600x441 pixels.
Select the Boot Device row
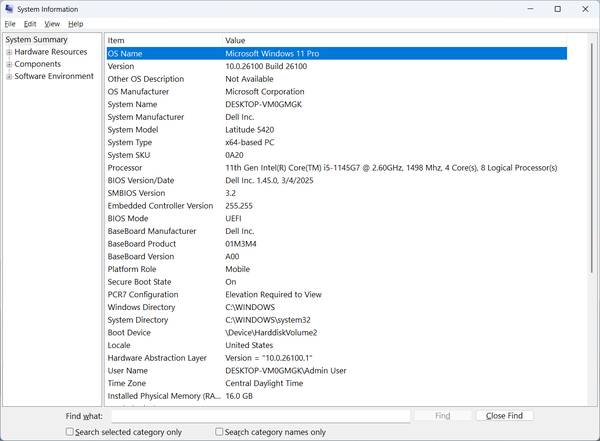(x=337, y=332)
